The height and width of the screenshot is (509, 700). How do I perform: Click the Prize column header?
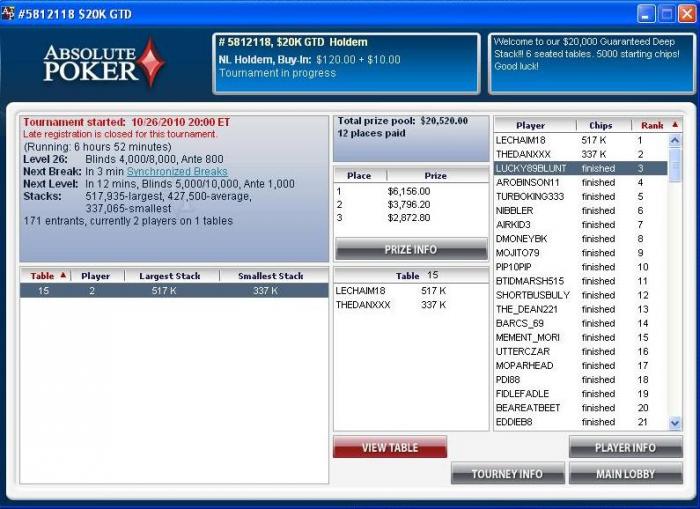[437, 175]
